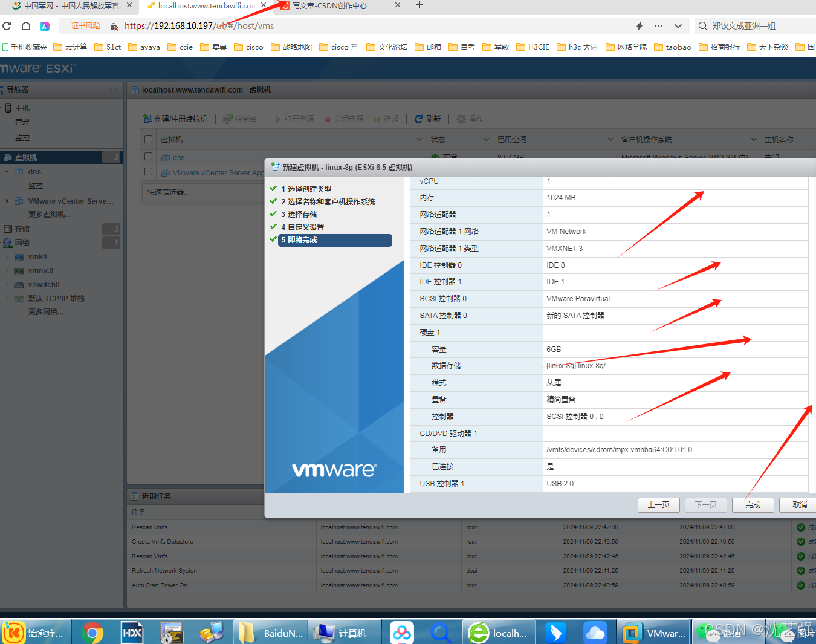816x644 pixels.
Task: Select 管理 under Host in navigator
Action: click(x=22, y=122)
